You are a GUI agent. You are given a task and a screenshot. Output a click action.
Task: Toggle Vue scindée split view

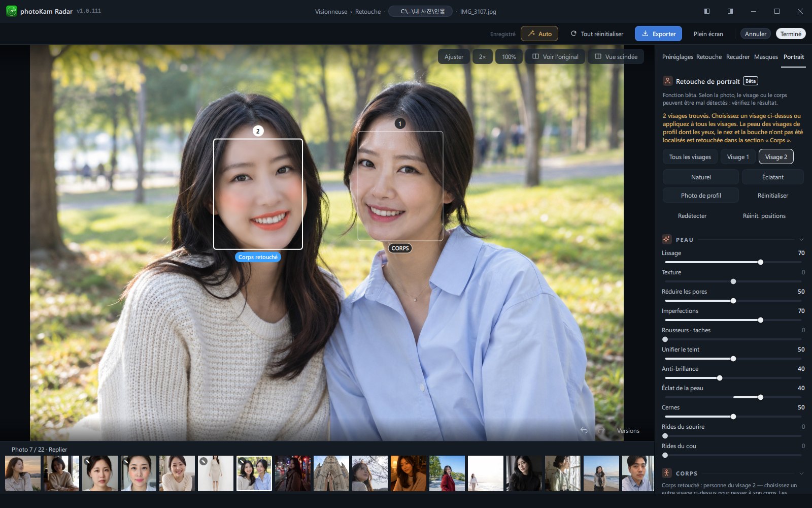[x=616, y=56]
